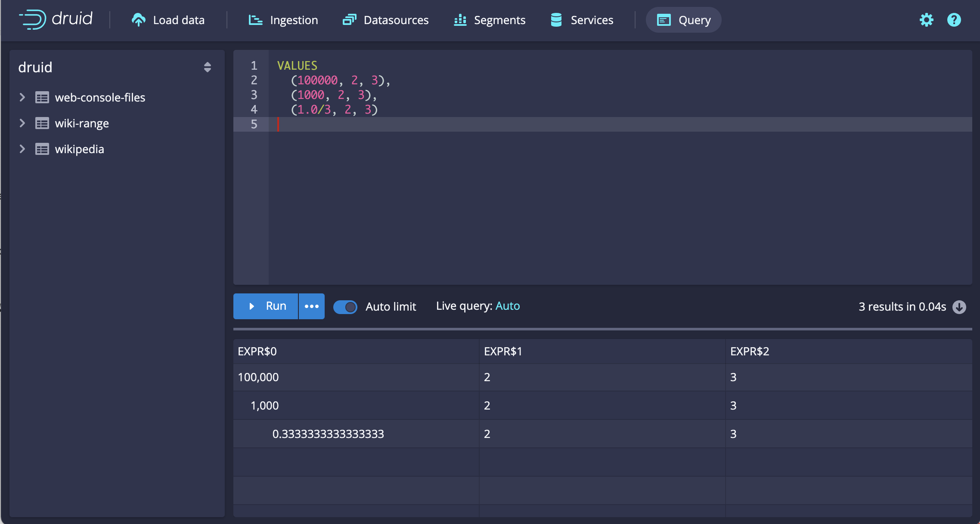Expand the wikipedia table columns

(x=22, y=149)
